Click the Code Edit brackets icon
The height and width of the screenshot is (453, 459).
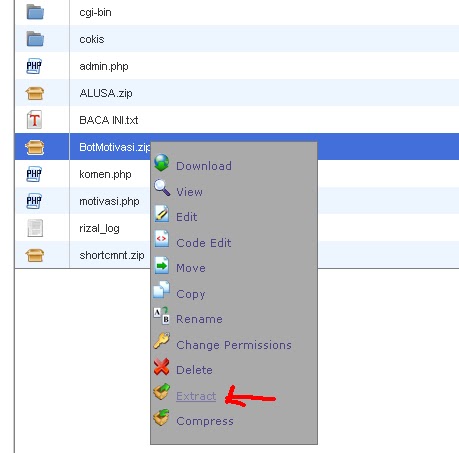coord(162,239)
